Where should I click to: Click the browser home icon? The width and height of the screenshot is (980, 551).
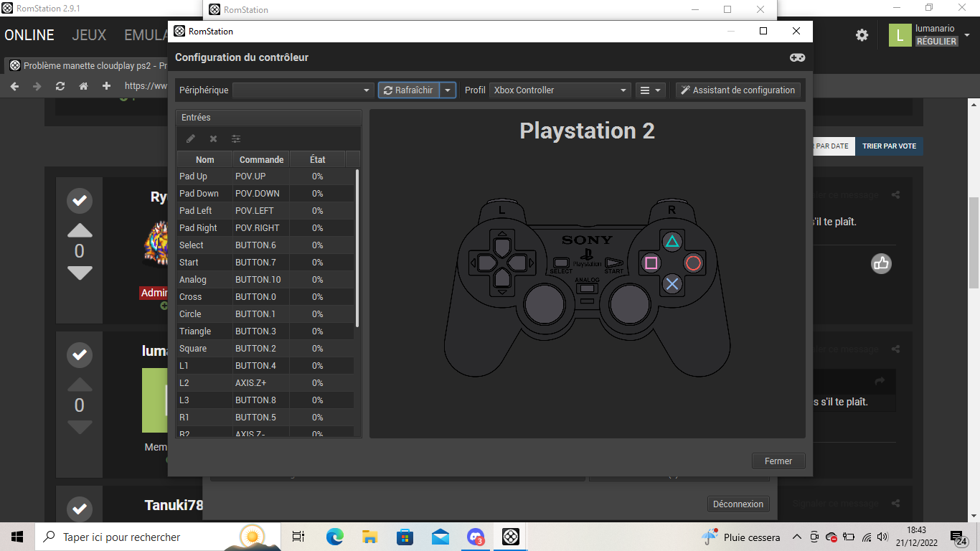point(83,86)
